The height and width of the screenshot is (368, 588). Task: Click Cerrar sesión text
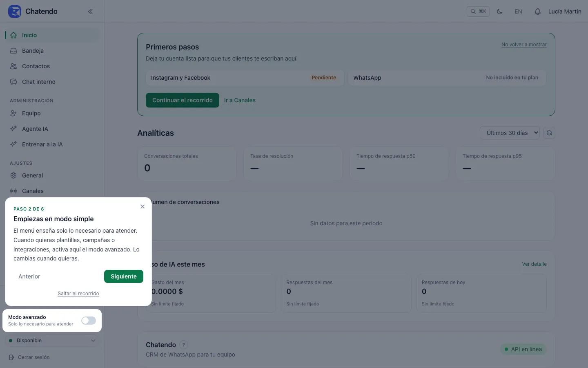tap(33, 357)
